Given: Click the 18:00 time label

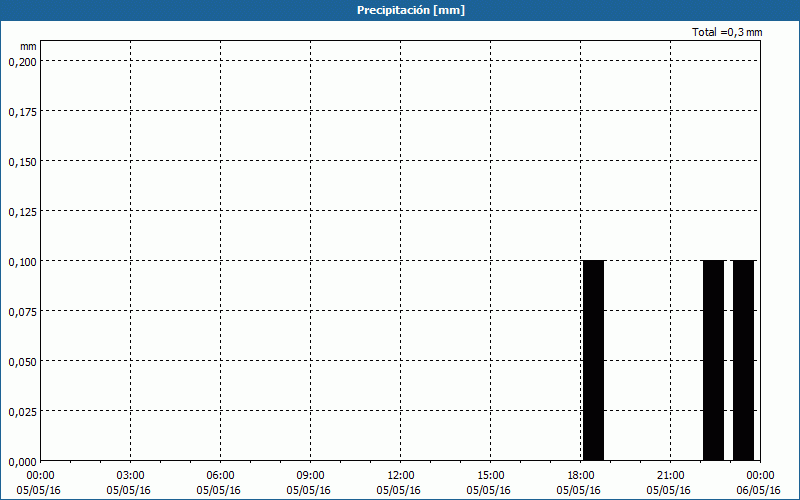Looking at the screenshot, I should pyautogui.click(x=581, y=476).
